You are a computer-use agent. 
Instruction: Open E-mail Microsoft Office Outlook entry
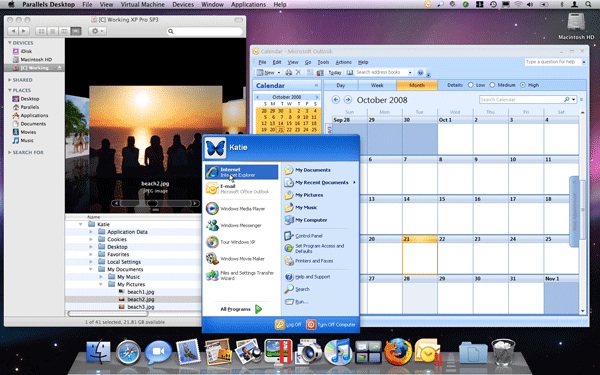coord(241,189)
